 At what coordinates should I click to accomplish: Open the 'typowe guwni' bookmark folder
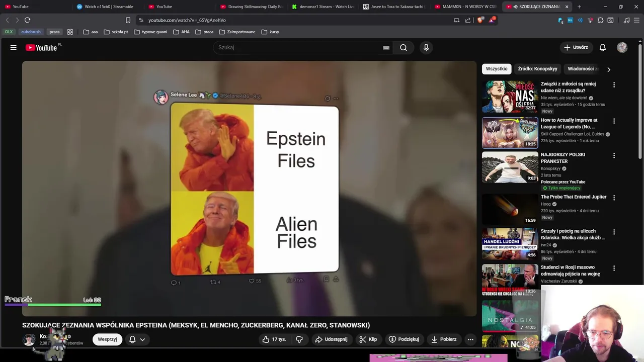tap(150, 32)
